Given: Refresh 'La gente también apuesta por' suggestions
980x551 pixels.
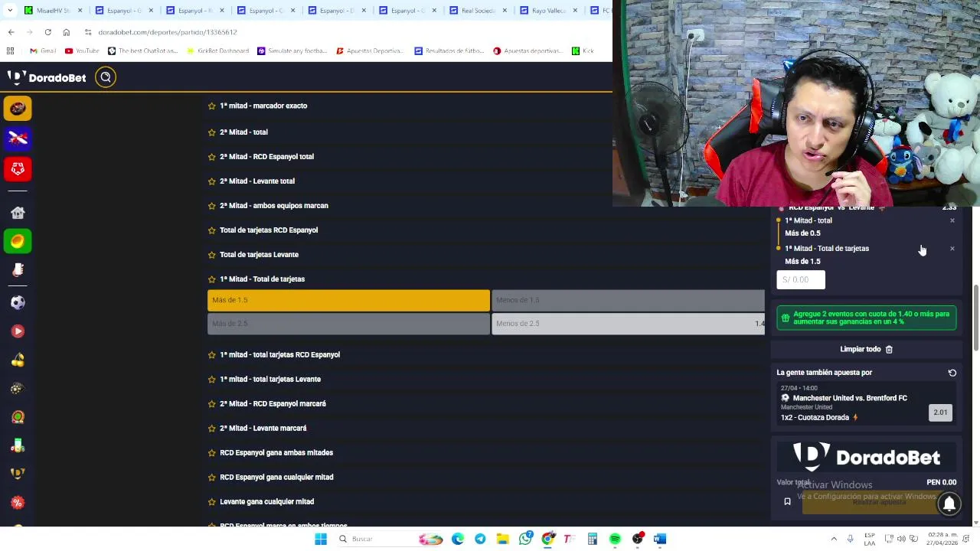Looking at the screenshot, I should point(952,373).
